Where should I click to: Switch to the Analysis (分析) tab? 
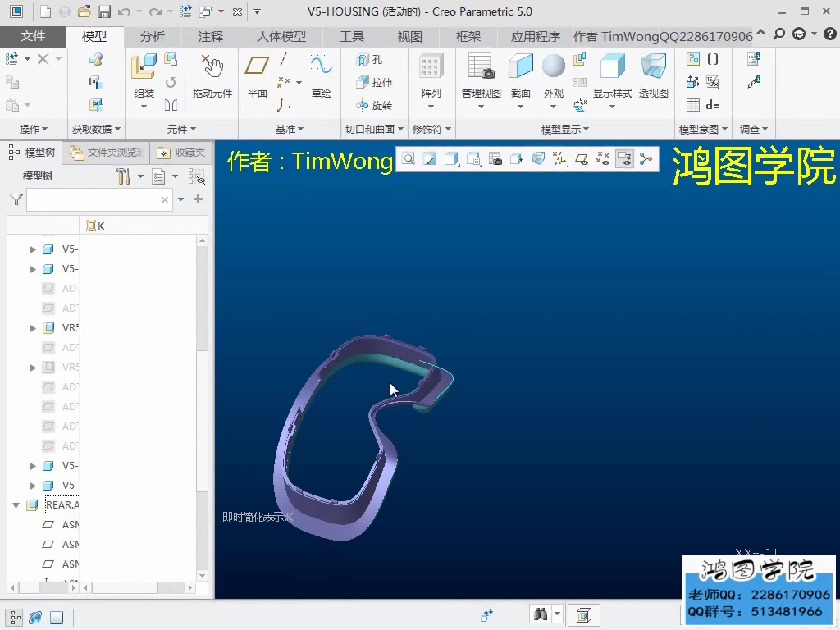pos(152,36)
